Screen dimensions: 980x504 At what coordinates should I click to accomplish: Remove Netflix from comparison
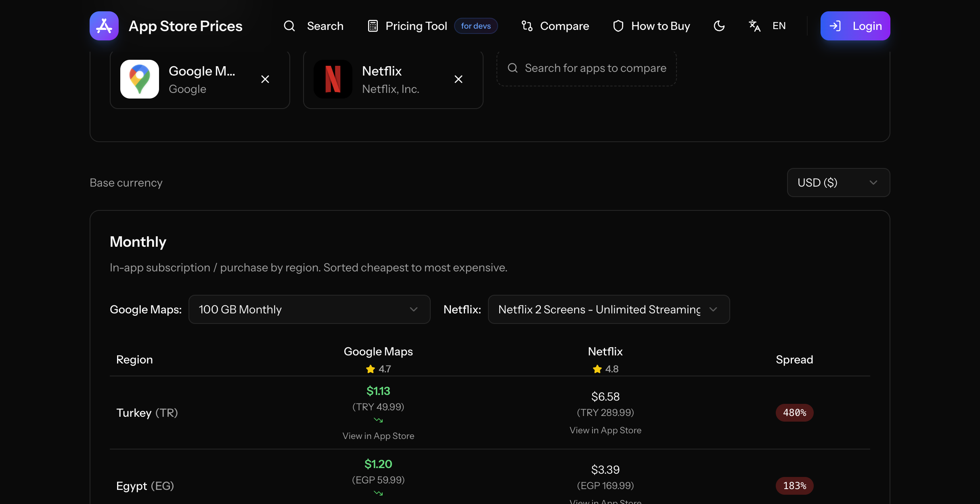point(459,79)
